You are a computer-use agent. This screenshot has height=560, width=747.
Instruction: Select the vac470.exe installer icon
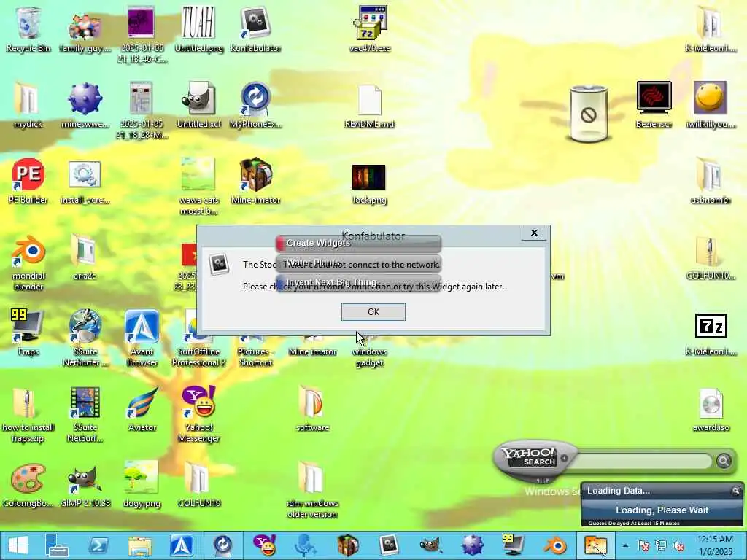pyautogui.click(x=370, y=28)
